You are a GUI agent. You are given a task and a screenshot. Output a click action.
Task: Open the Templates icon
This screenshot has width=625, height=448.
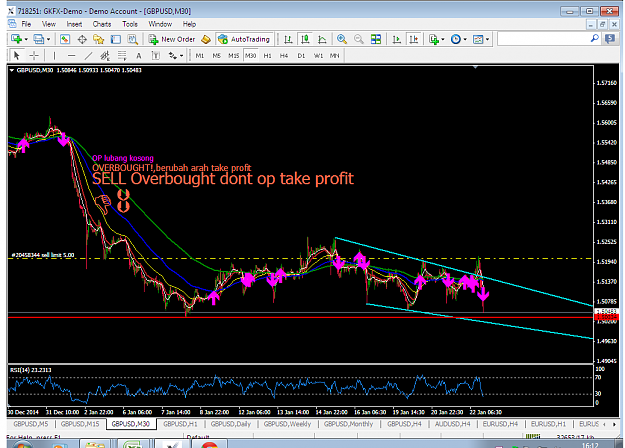(478, 39)
